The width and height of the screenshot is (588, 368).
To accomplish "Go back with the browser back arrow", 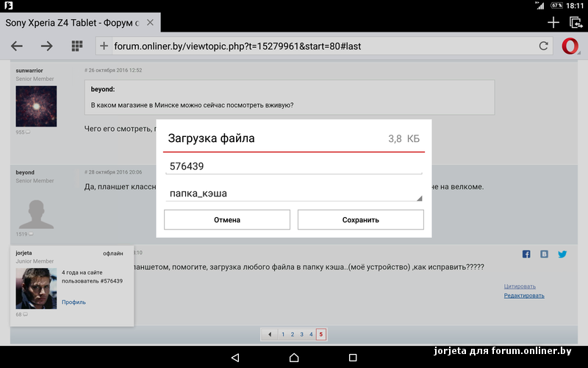I will [16, 46].
